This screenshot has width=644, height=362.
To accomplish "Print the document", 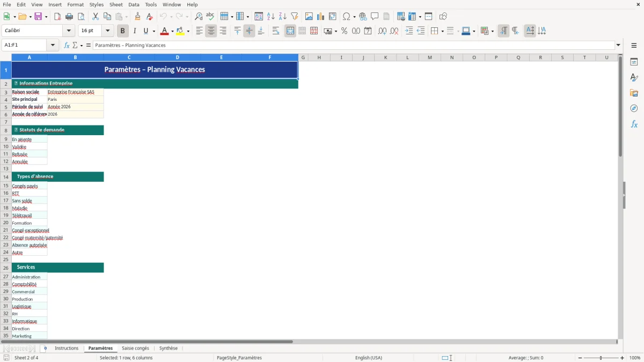I will [x=69, y=17].
